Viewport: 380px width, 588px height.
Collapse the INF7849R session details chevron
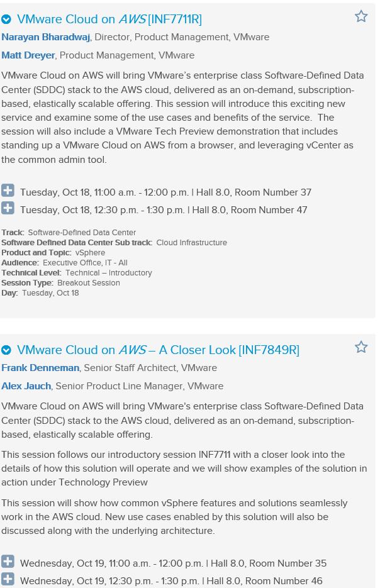tap(6, 350)
